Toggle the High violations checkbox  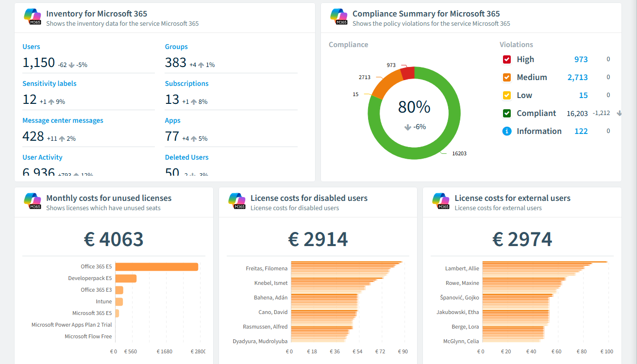[507, 59]
